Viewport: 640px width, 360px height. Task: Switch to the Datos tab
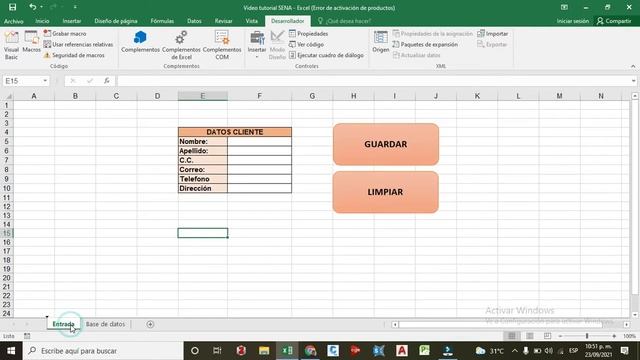[x=194, y=21]
